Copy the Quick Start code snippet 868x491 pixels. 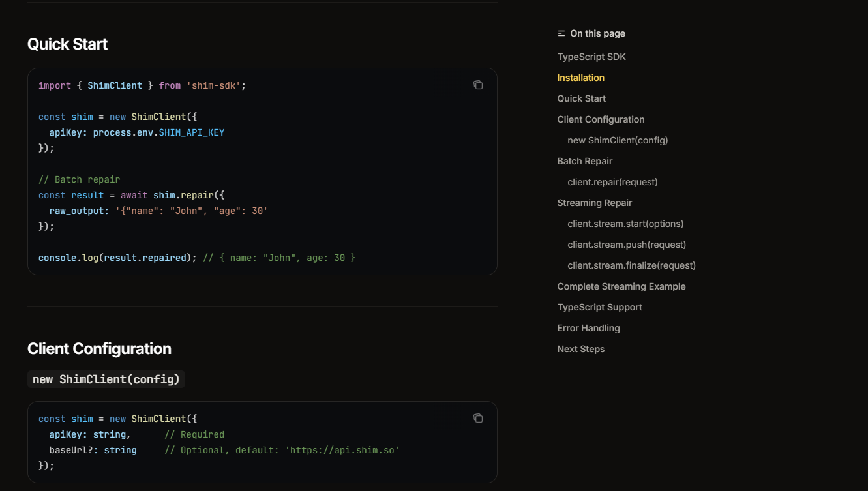(x=478, y=85)
